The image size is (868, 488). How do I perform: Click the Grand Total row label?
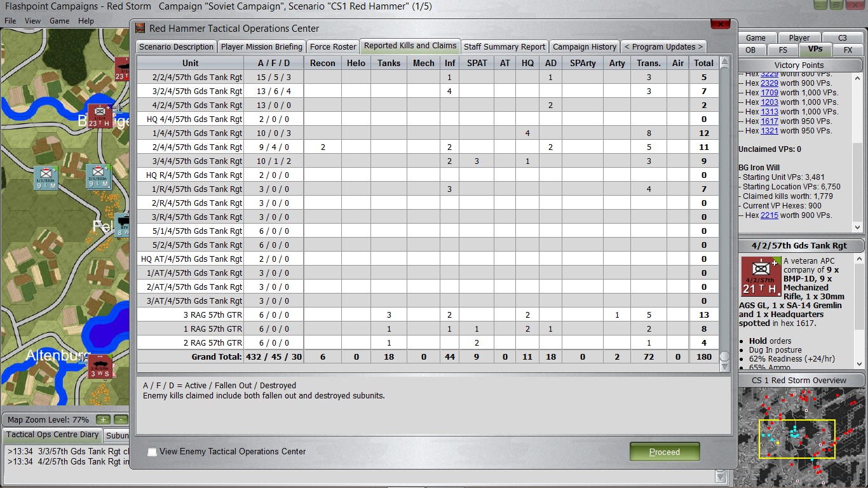point(217,357)
